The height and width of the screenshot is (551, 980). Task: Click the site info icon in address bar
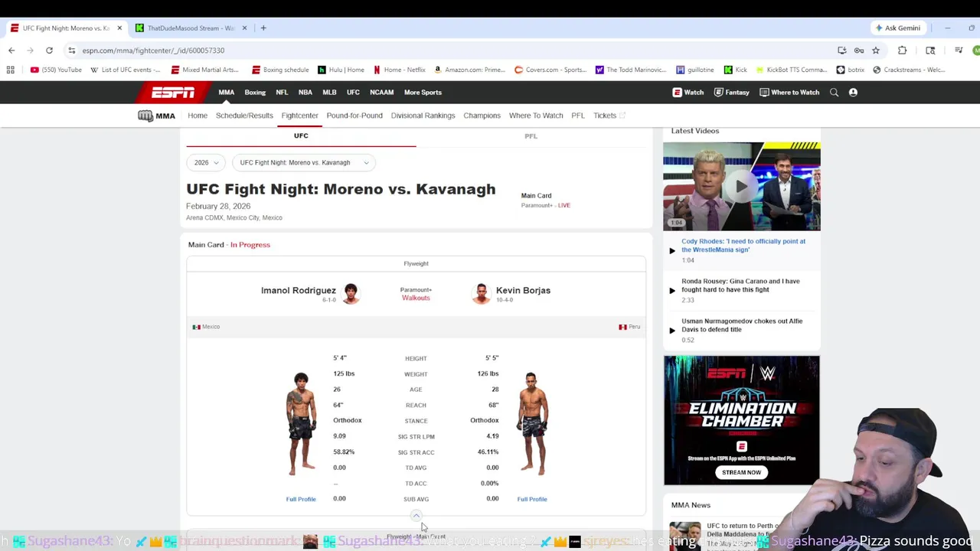click(71, 51)
